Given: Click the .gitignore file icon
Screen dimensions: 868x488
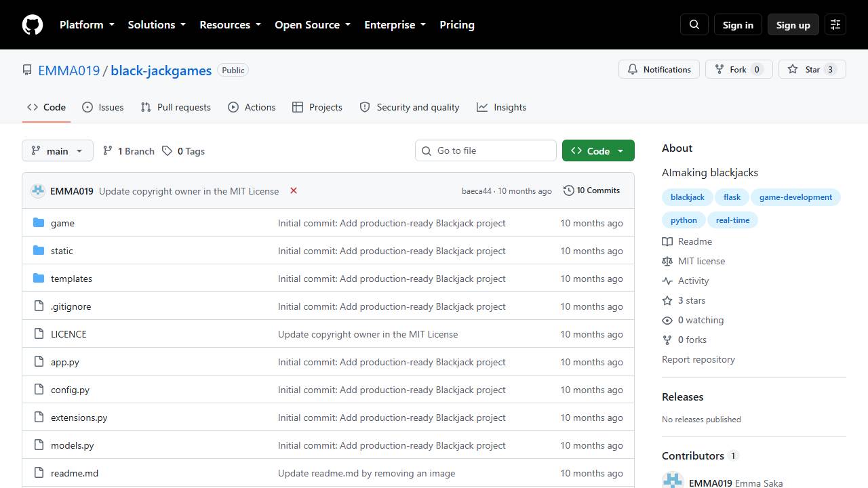Looking at the screenshot, I should [x=39, y=306].
